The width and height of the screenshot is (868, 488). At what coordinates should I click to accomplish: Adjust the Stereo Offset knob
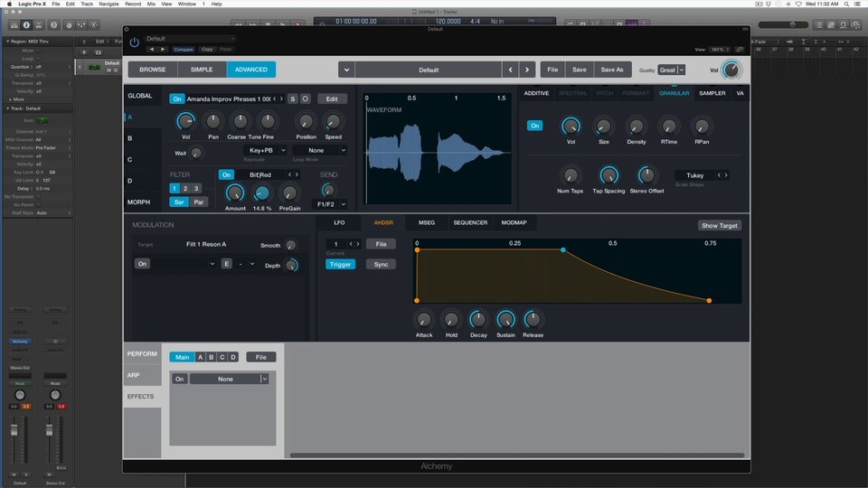[646, 175]
